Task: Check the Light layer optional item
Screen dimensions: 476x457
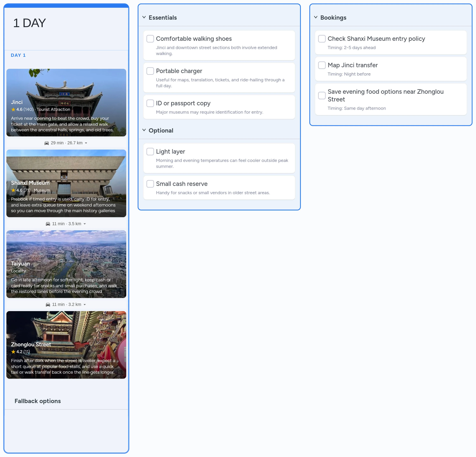Action: point(150,151)
